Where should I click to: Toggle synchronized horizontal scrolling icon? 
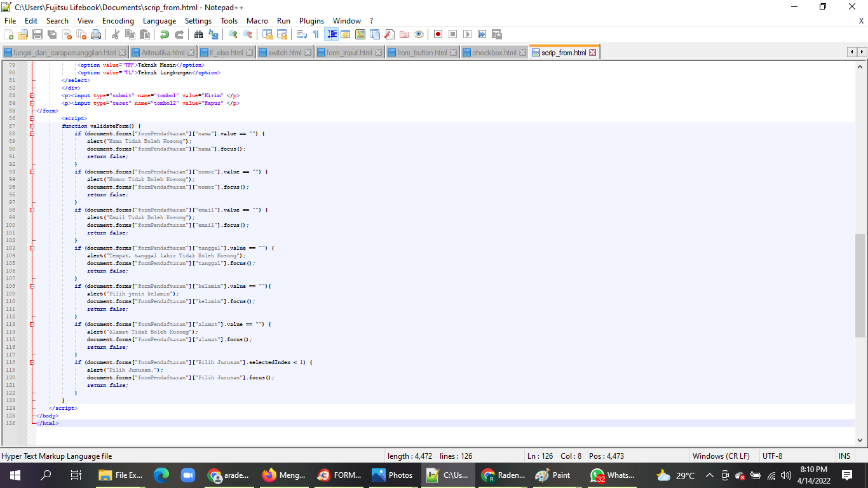282,34
